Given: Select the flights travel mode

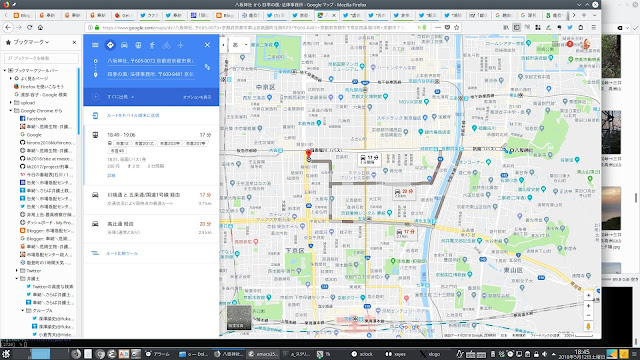Looking at the screenshot, I should click(180, 45).
